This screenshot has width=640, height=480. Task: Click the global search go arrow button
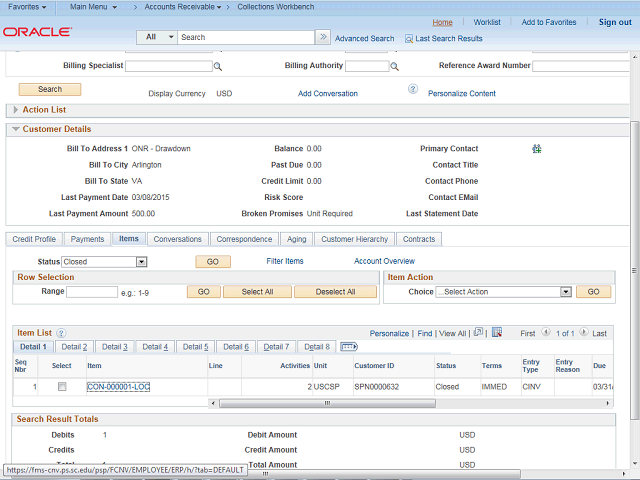pyautogui.click(x=323, y=37)
